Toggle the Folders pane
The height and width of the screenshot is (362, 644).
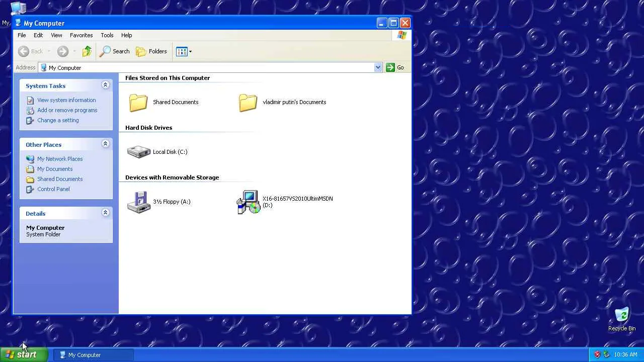click(151, 51)
